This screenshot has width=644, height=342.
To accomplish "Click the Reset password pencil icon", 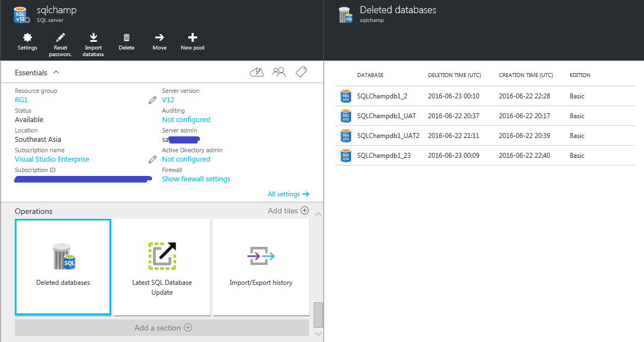I will click(61, 38).
